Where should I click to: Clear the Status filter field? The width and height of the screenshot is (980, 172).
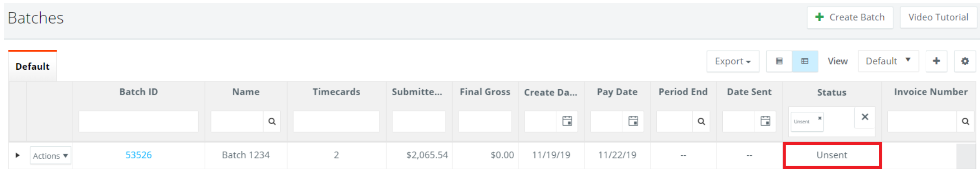tap(864, 117)
